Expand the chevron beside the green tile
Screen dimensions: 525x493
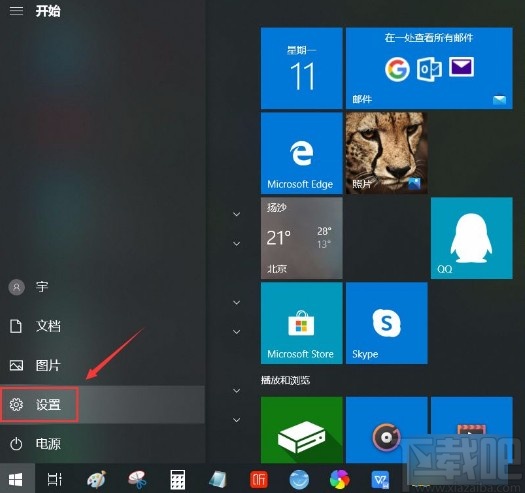[236, 420]
